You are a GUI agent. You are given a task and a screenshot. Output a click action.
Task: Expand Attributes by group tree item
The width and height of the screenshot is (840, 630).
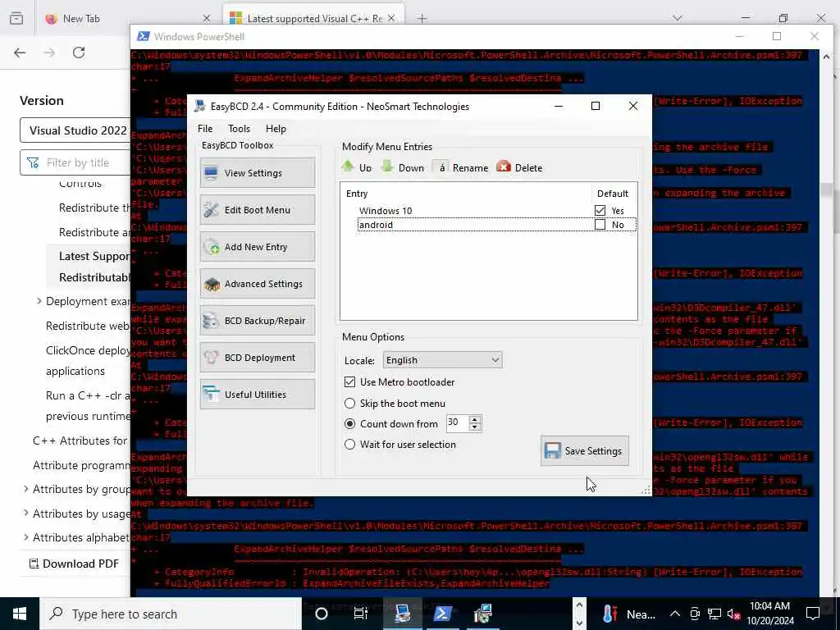(x=25, y=489)
